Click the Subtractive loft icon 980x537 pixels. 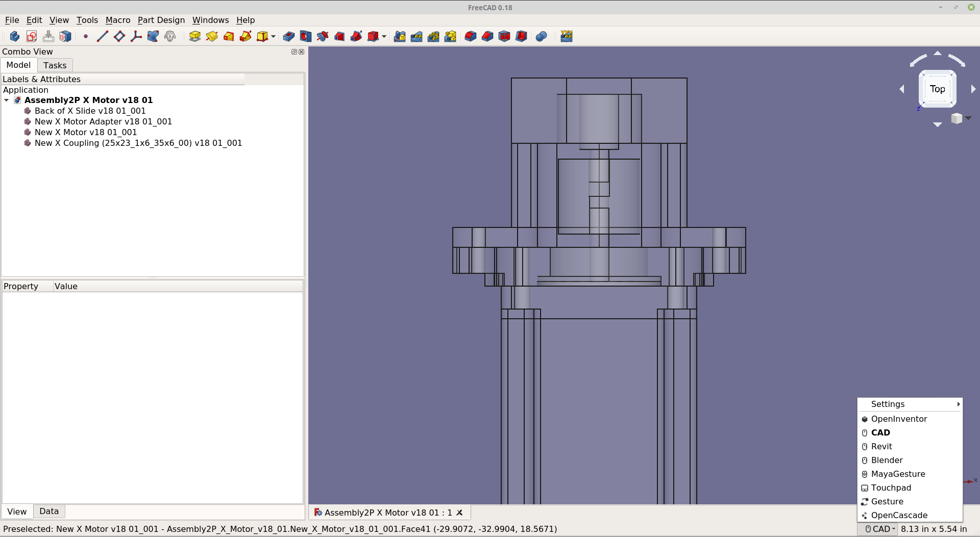(339, 36)
